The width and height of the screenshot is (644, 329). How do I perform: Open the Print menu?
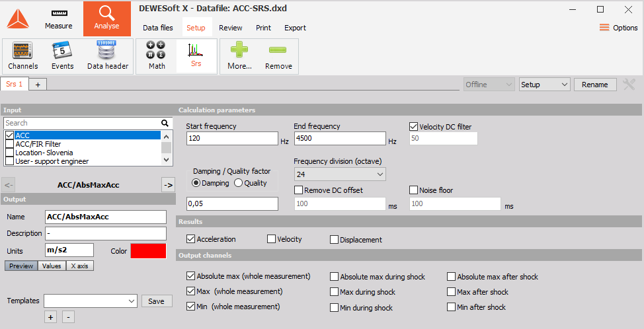click(x=263, y=28)
